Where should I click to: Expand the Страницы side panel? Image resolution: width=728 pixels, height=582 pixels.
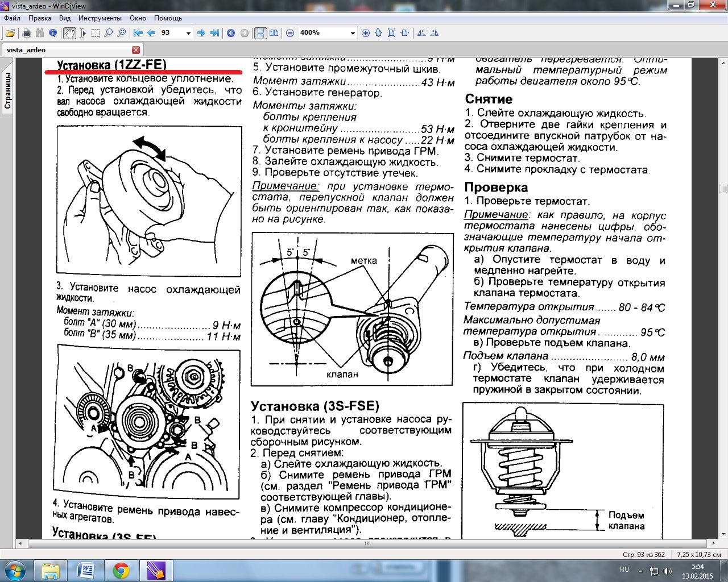8,91
